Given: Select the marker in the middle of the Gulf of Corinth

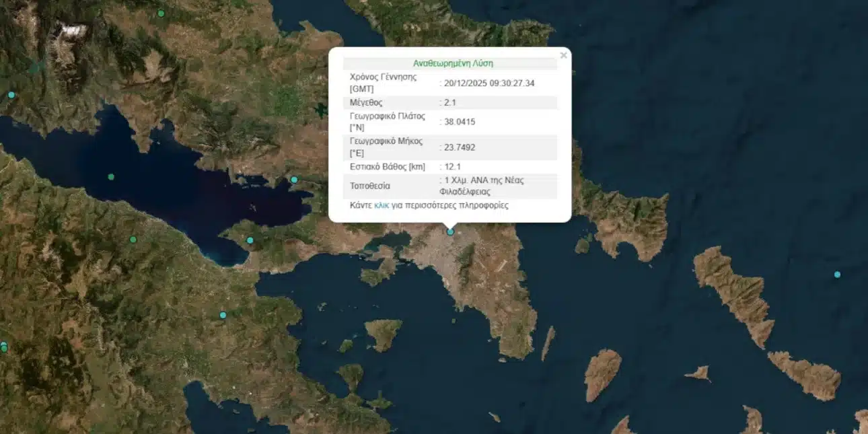Looking at the screenshot, I should click(110, 177).
